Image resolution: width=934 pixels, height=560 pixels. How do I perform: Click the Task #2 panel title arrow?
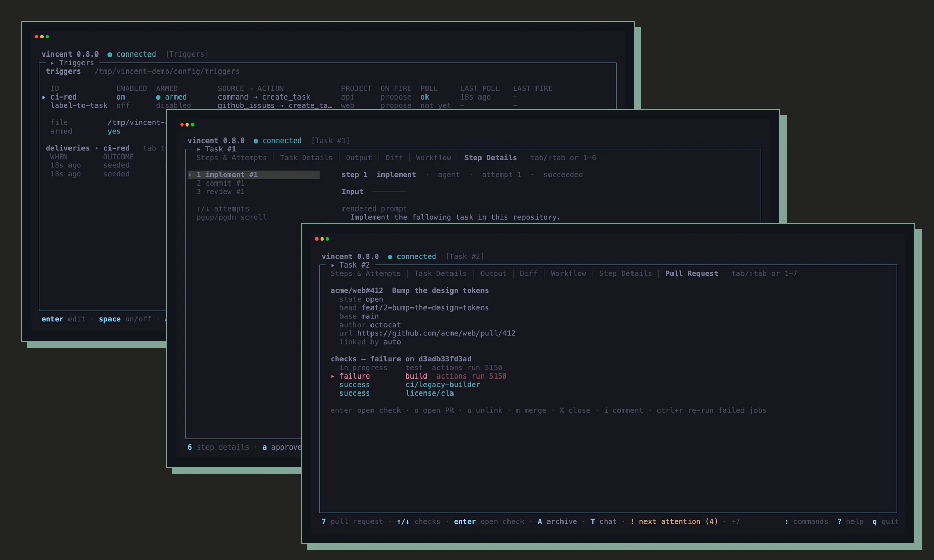pos(333,265)
